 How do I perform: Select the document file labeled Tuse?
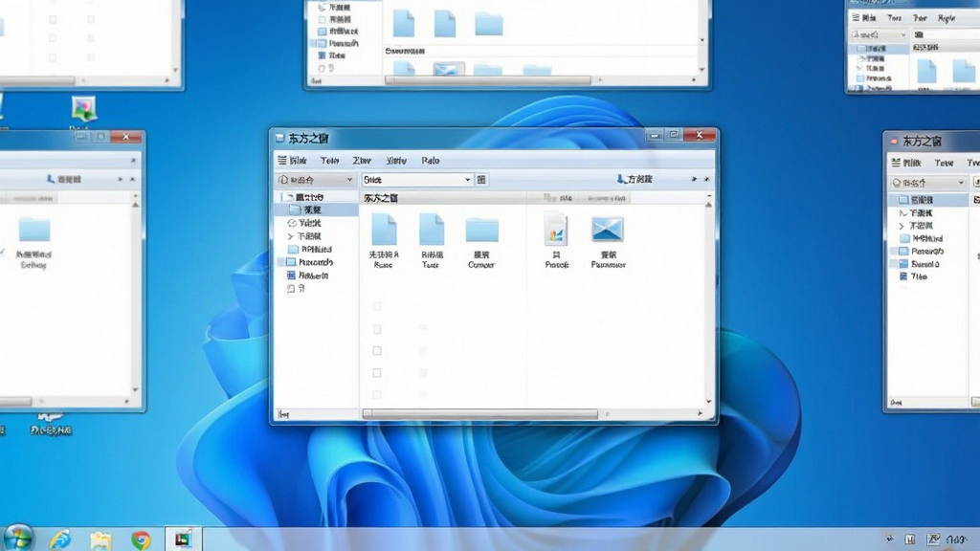click(x=432, y=230)
